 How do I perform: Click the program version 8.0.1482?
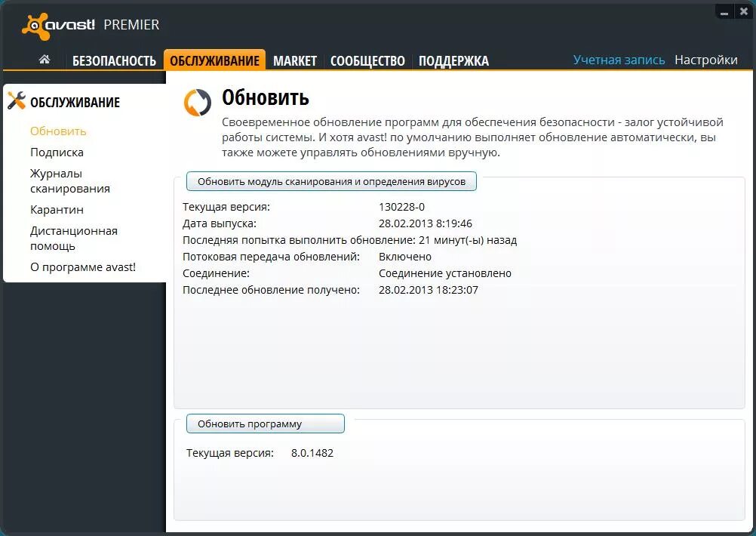pyautogui.click(x=312, y=453)
